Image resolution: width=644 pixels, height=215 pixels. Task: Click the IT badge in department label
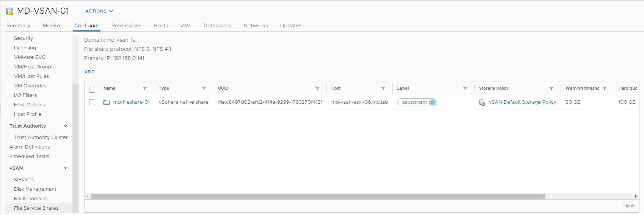[432, 102]
